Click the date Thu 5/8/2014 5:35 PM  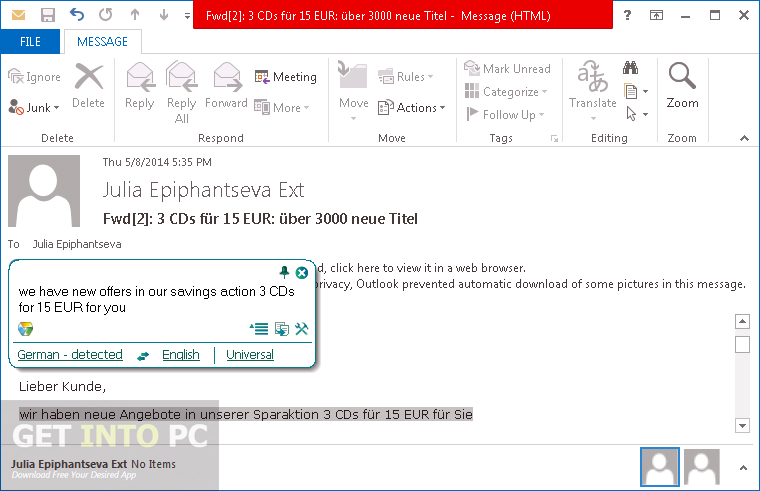coord(157,162)
